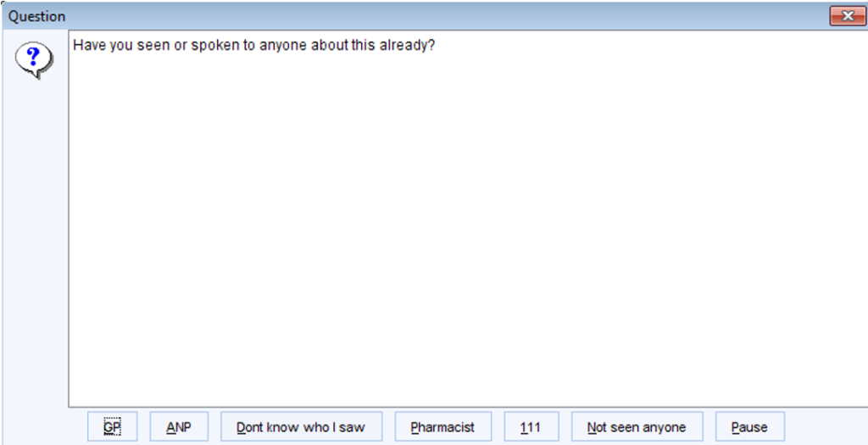Record that the patient saw their general practitioner
The width and height of the screenshot is (868, 445).
113,426
